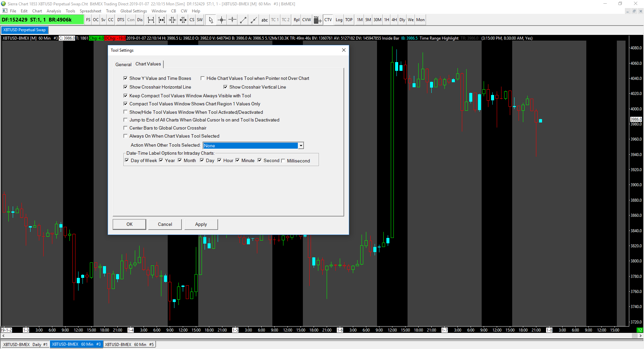
Task: Click the horizontal scrollbar right arrow
Action: 641,336
